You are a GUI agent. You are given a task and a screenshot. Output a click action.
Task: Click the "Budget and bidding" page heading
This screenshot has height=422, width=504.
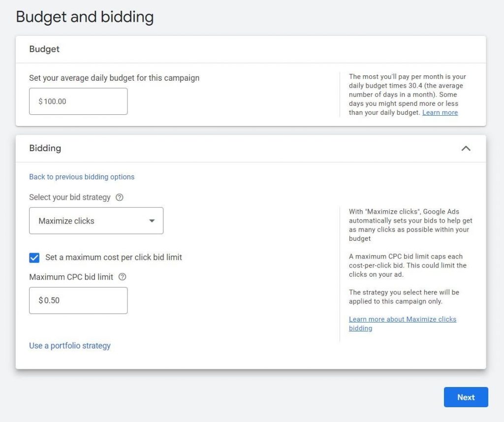coord(85,17)
